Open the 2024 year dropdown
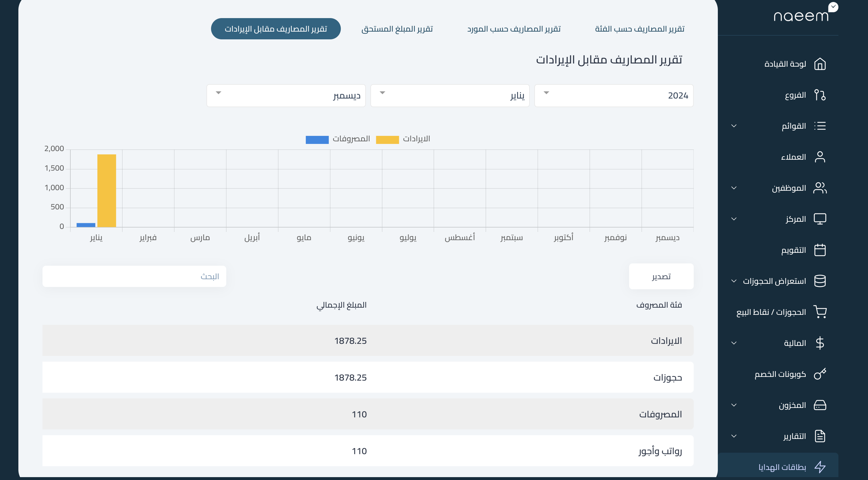The image size is (868, 480). (614, 95)
